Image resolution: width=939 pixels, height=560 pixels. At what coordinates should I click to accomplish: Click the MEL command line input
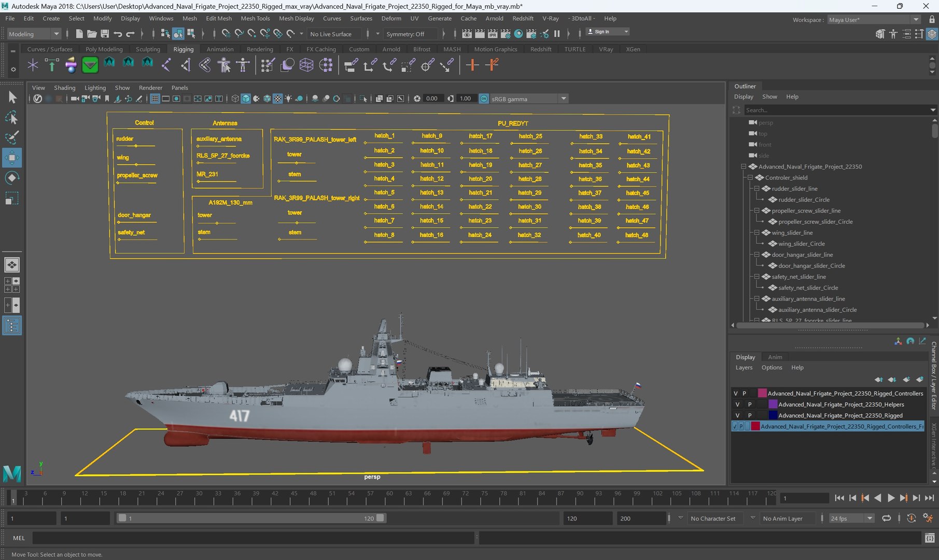coord(253,538)
